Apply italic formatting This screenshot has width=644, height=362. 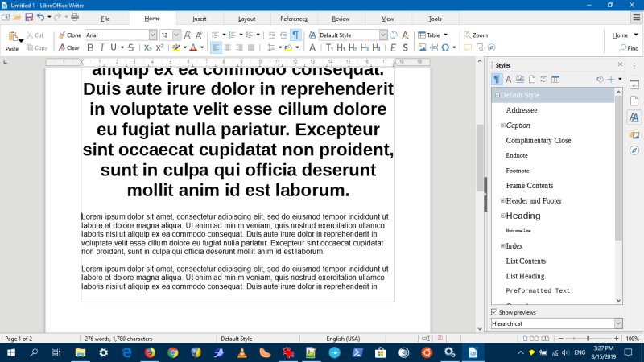pos(101,48)
